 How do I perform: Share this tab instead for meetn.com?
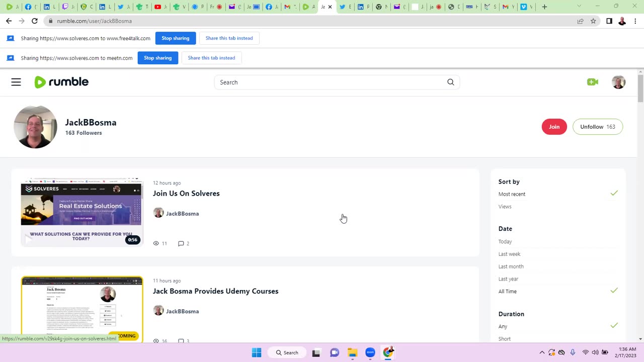pyautogui.click(x=211, y=58)
